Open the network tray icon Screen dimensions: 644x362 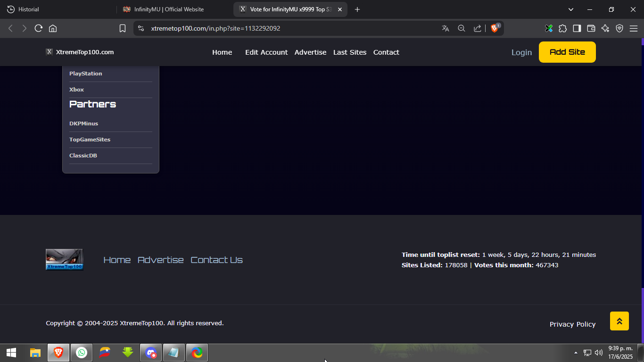tap(587, 353)
